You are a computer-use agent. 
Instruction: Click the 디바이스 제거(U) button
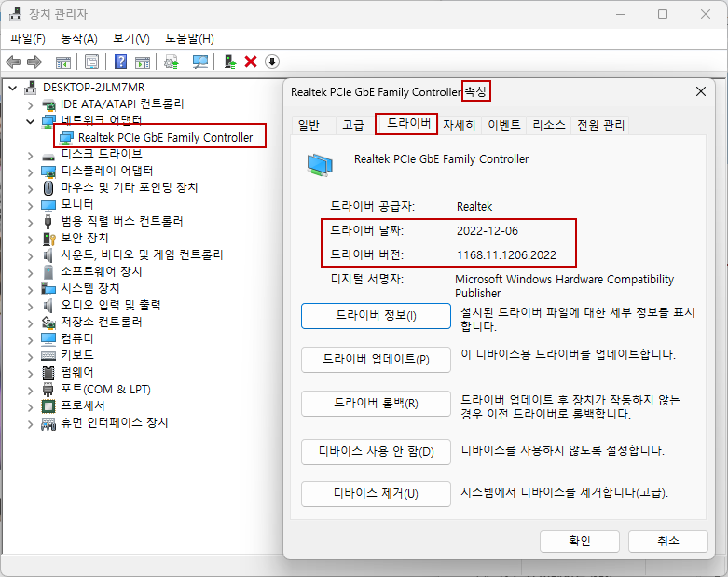376,493
